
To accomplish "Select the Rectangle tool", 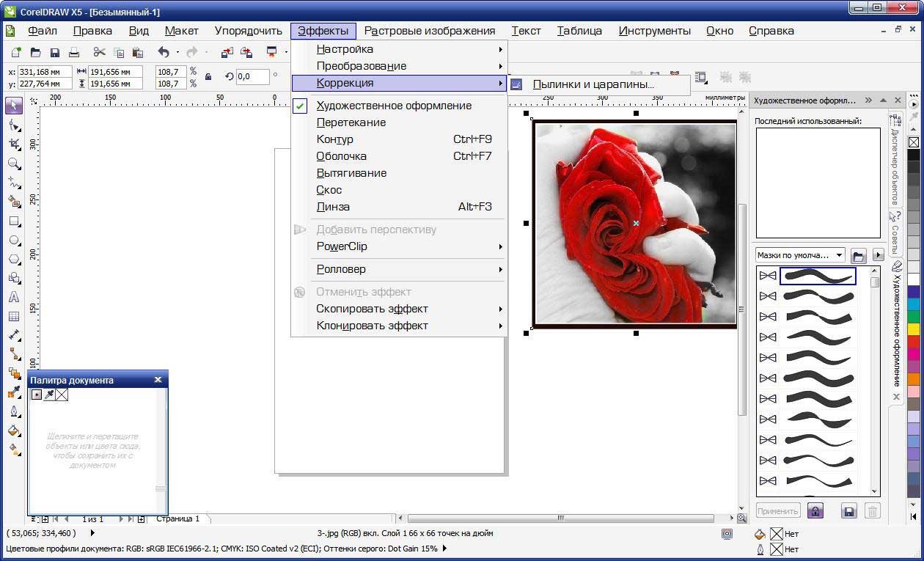I will coord(14,221).
